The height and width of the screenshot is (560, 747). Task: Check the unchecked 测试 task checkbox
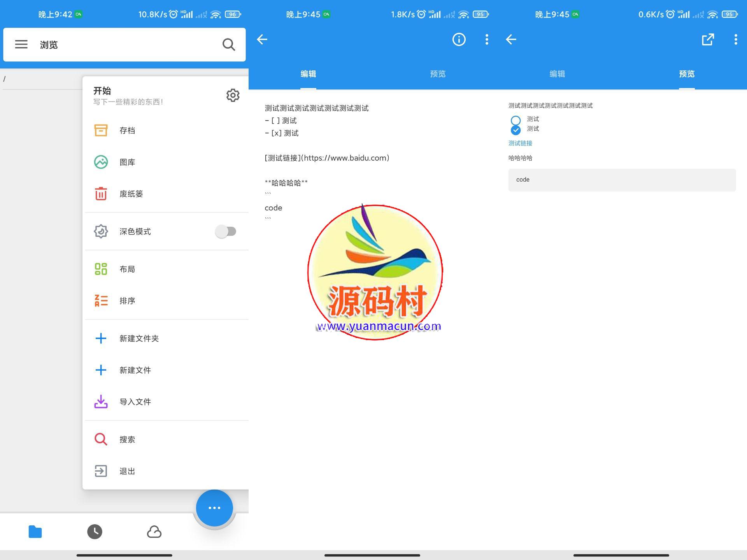pos(516,120)
